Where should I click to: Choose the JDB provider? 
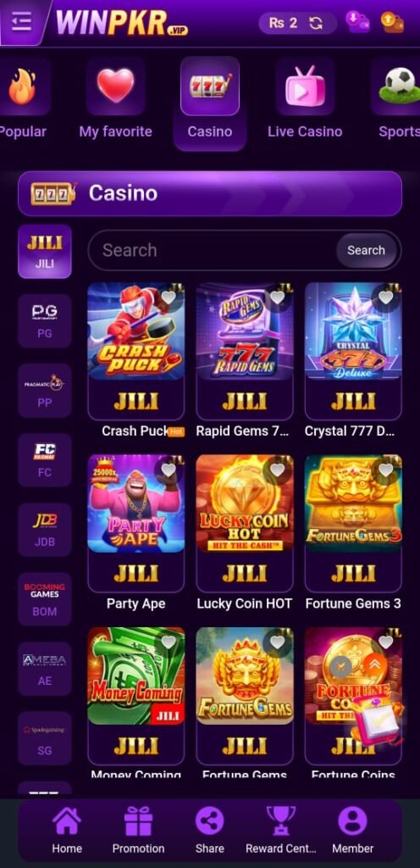45,530
